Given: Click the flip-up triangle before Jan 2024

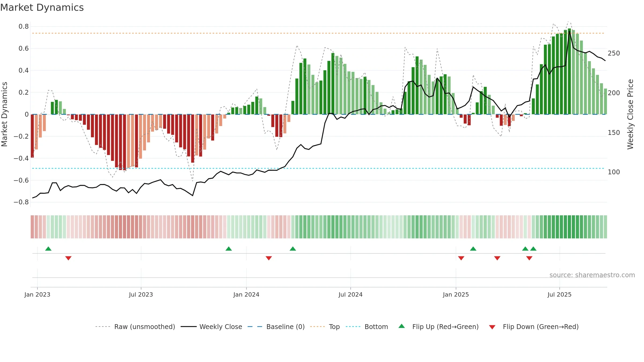Looking at the screenshot, I should click(229, 249).
